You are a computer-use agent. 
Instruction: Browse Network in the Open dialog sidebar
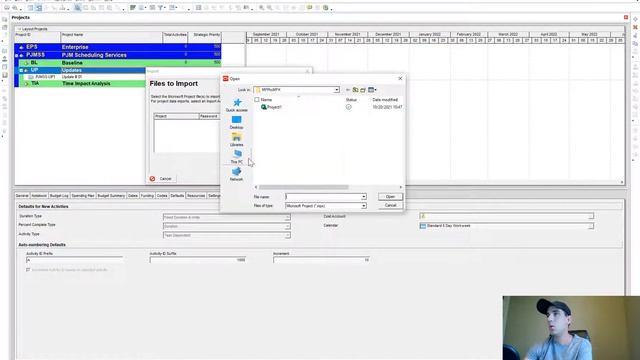tap(236, 174)
